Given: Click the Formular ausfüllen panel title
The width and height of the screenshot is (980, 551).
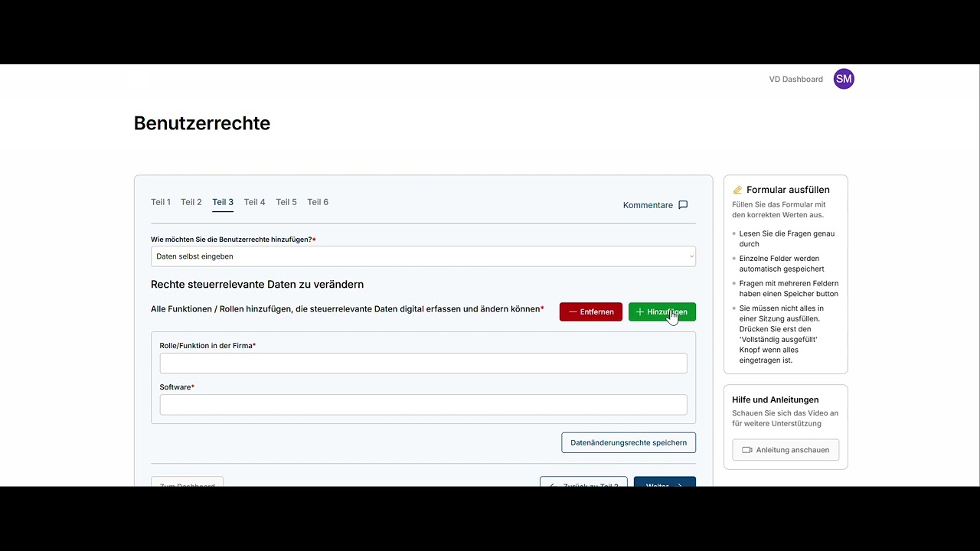Looking at the screenshot, I should 788,190.
